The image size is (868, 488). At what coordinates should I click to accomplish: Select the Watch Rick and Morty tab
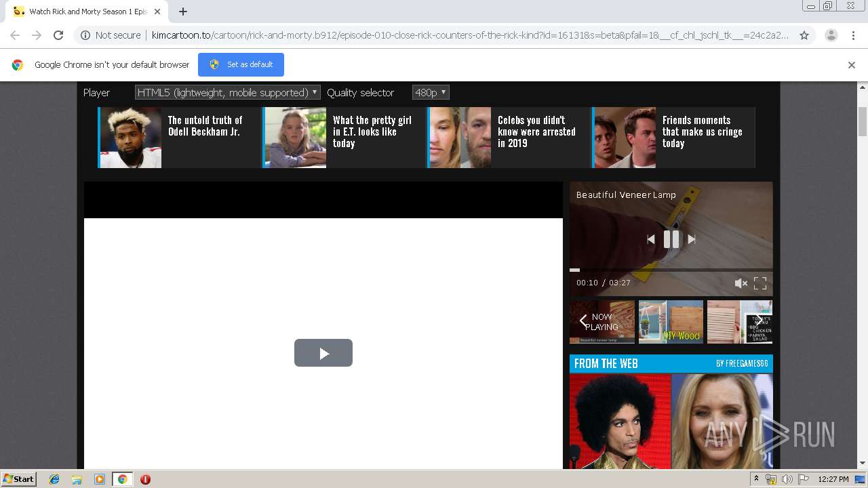tap(87, 12)
